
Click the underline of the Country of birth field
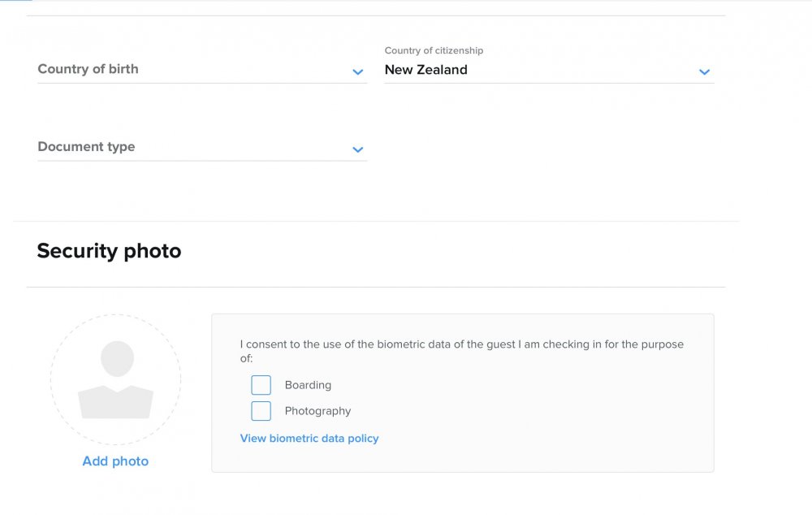click(202, 83)
